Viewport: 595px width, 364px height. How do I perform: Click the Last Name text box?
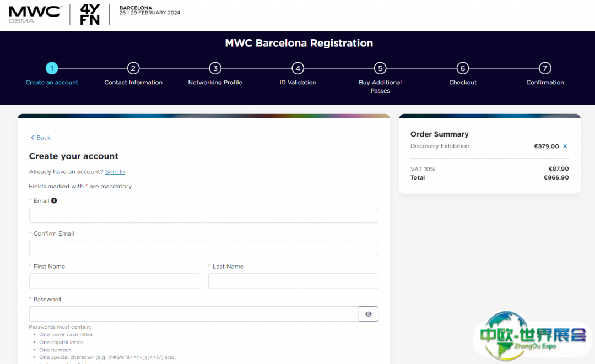coord(293,281)
